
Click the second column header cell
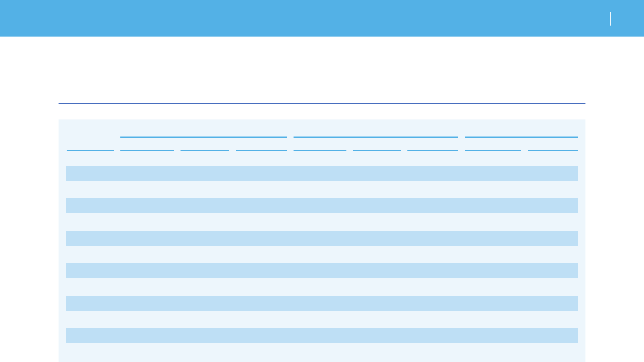tap(147, 145)
